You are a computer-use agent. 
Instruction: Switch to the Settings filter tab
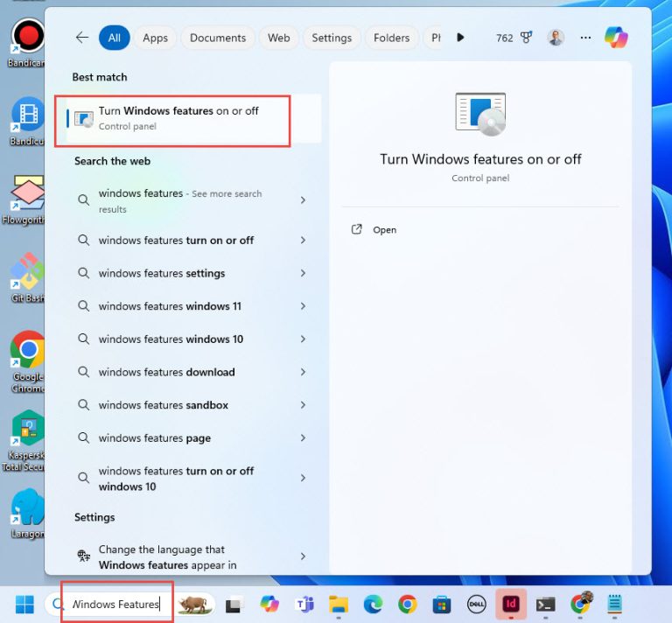point(332,38)
